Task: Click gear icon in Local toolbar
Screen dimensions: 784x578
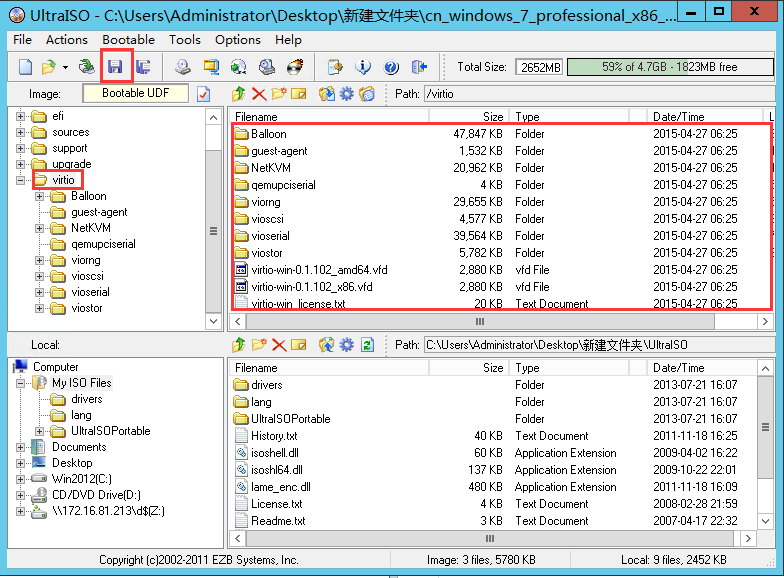Action: (x=346, y=344)
